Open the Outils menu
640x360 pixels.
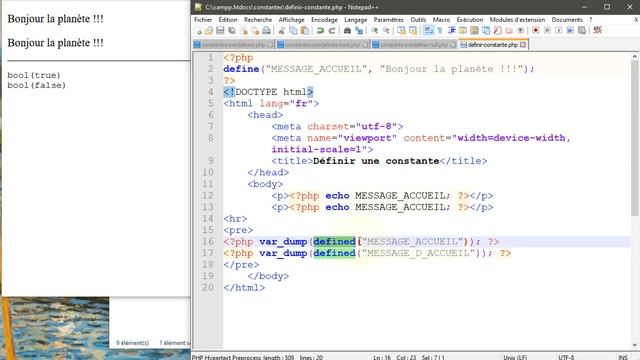click(x=418, y=20)
